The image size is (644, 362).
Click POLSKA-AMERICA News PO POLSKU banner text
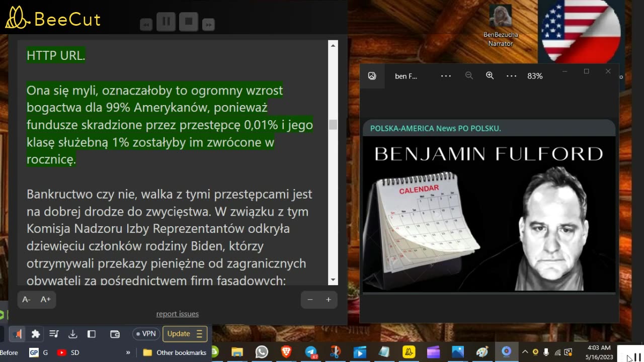[435, 128]
